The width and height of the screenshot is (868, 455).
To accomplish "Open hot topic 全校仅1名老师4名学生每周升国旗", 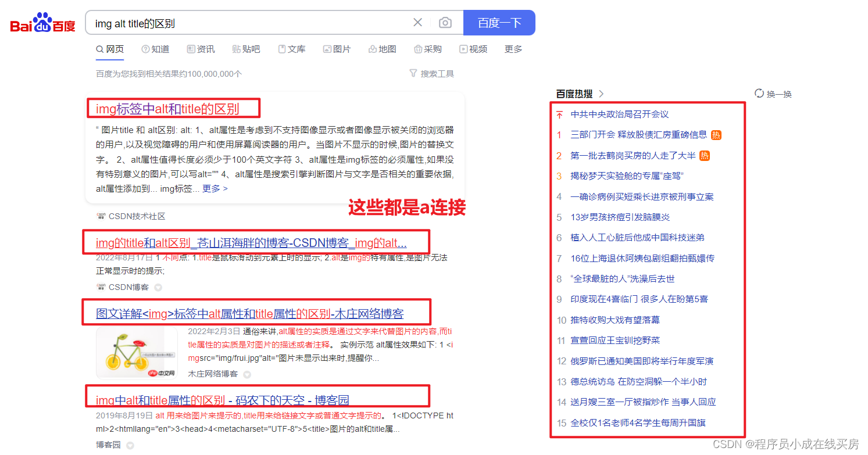I will pyautogui.click(x=638, y=423).
